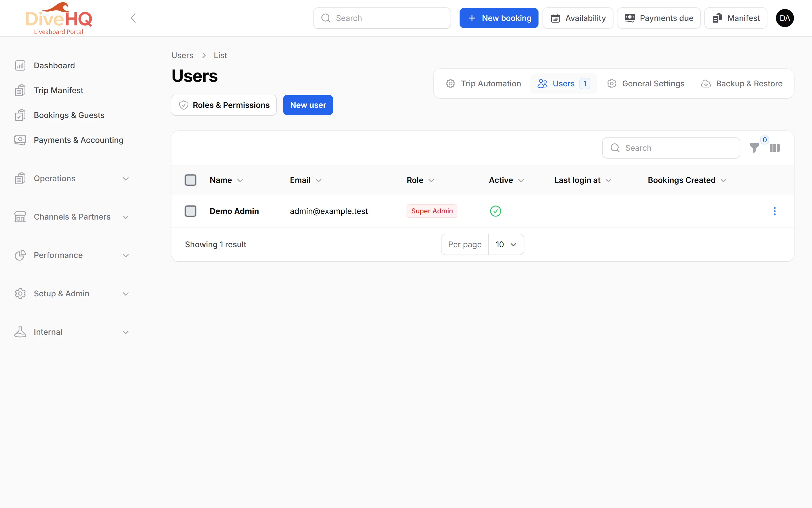Open the Per page 10 dropdown
Viewport: 812px width, 508px height.
(506, 244)
